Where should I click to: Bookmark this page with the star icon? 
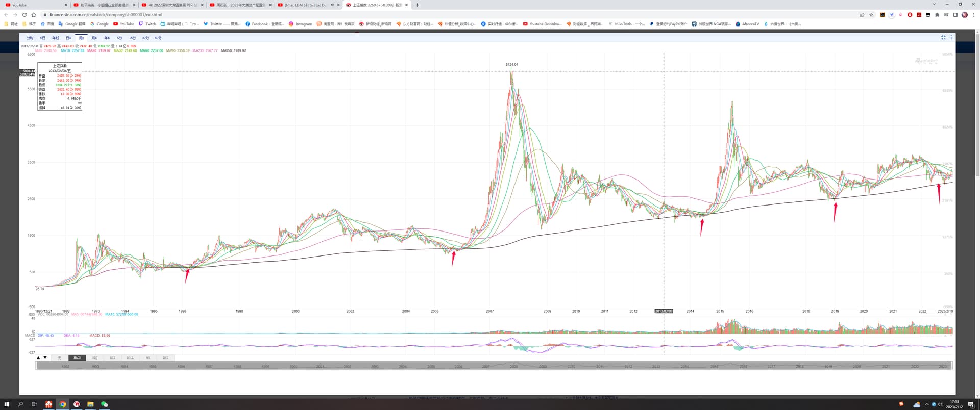pos(871,15)
